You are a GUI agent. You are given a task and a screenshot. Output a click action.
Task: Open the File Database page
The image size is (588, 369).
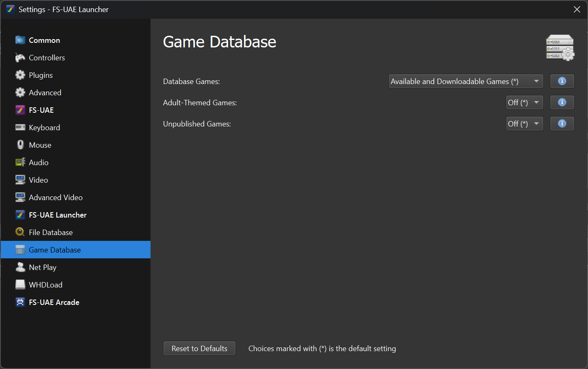76,232
